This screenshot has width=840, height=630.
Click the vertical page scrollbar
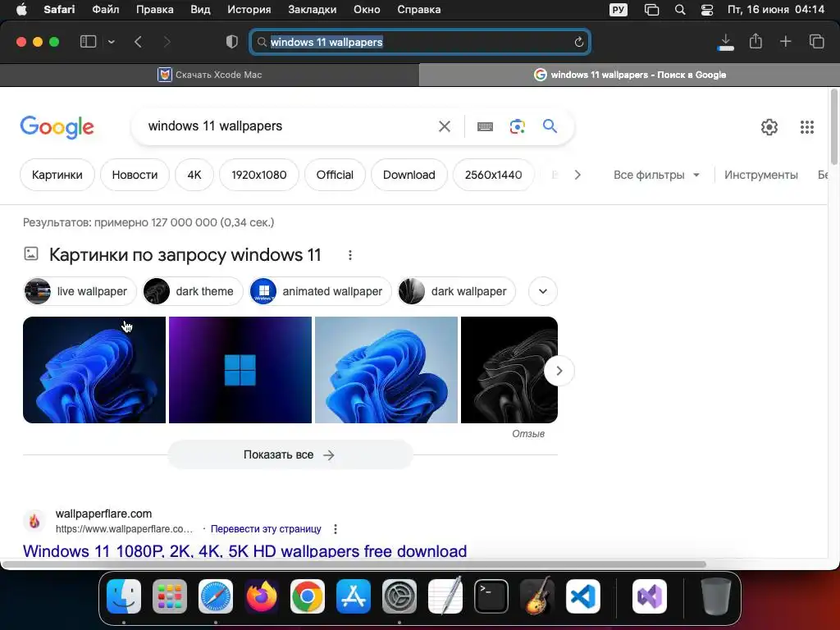[x=833, y=127]
